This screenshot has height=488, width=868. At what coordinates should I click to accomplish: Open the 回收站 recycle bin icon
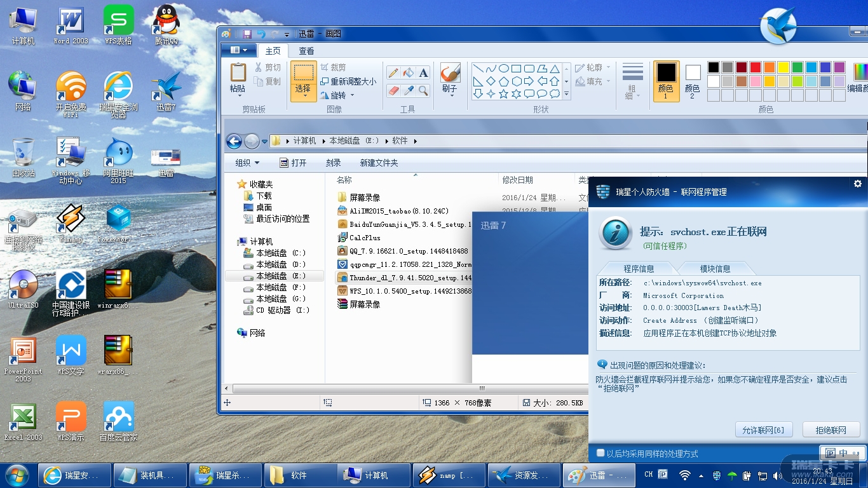click(x=24, y=157)
